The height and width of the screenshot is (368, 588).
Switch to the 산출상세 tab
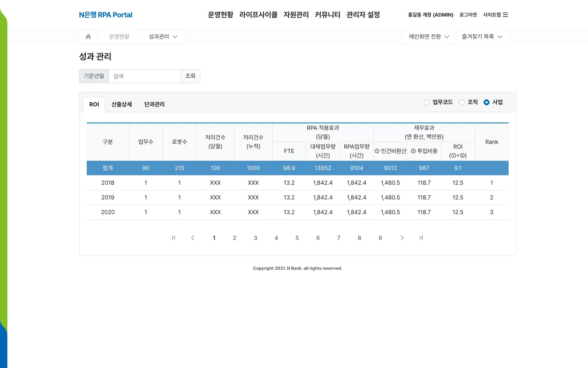122,105
